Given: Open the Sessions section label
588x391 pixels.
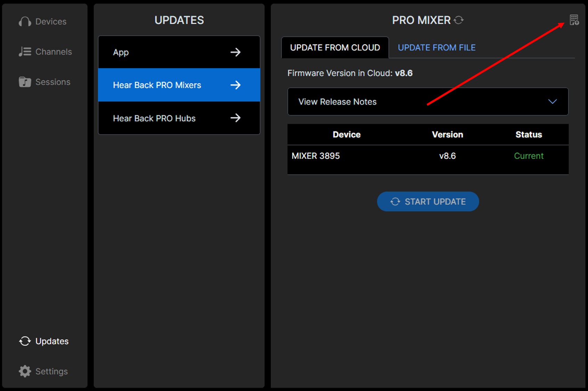Looking at the screenshot, I should click(x=53, y=82).
